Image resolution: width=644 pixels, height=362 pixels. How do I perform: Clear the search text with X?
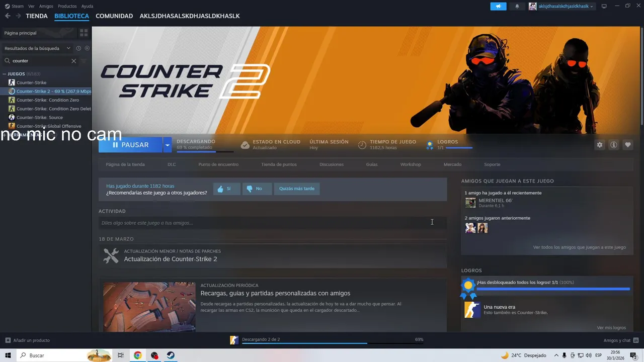tap(73, 61)
